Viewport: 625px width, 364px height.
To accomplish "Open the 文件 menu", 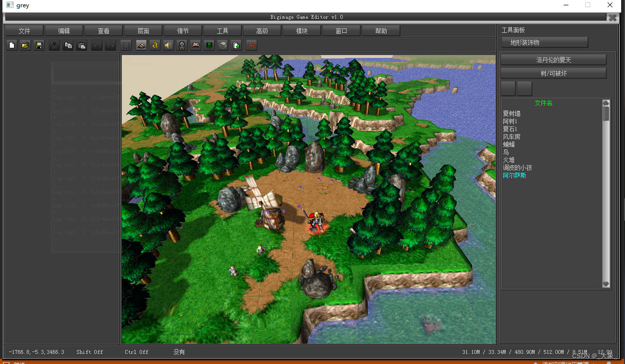I will coord(24,31).
